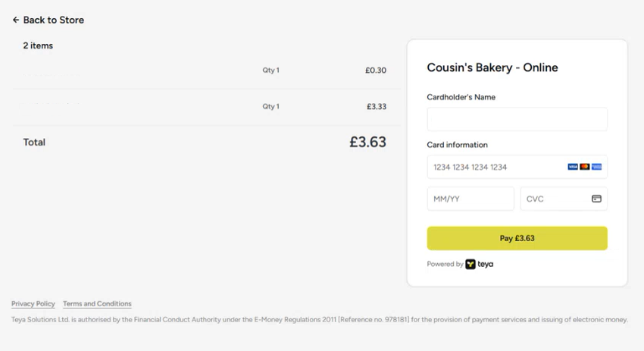Click the back arrow icon
Viewport: 644px width, 351px height.
click(16, 20)
